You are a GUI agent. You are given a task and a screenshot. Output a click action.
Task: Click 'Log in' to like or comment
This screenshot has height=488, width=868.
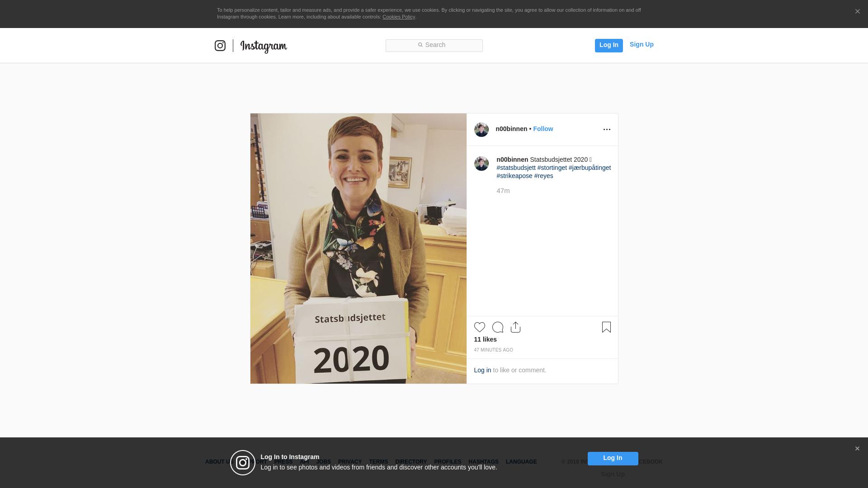pos(482,370)
